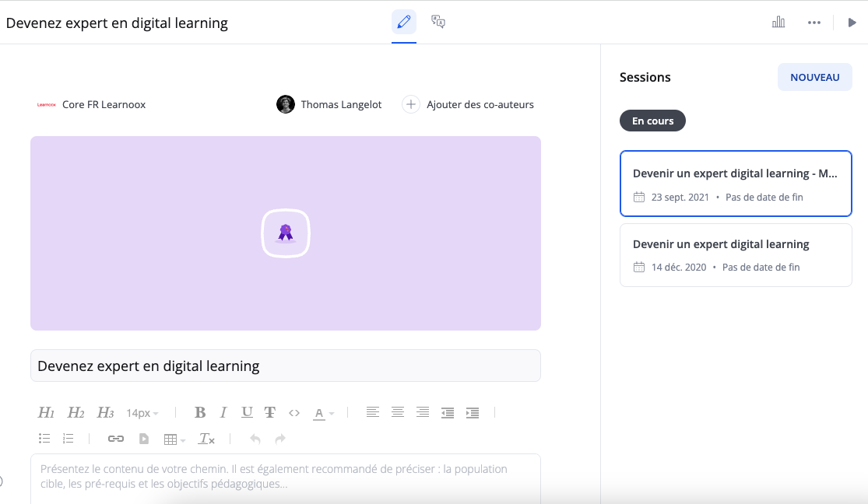Toggle the En cours filter chip
Screen dimensions: 868x504
tap(652, 121)
